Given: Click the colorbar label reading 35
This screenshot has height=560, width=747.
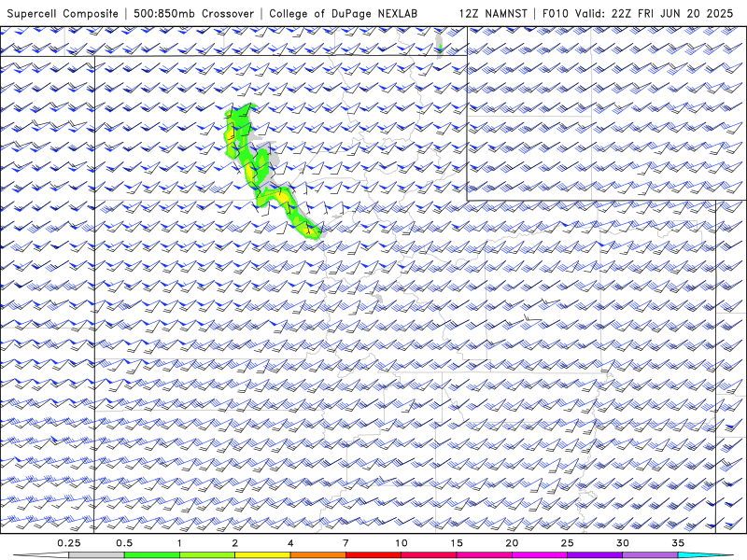Looking at the screenshot, I should [678, 543].
